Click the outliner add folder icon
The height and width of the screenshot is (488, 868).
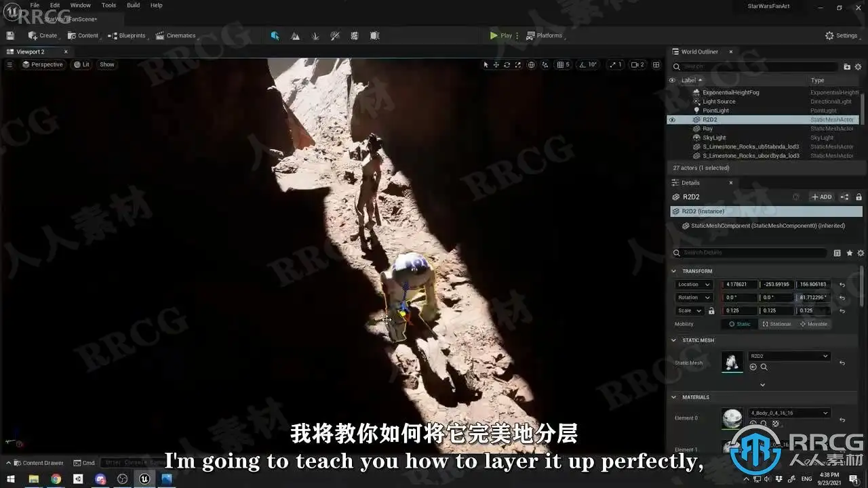click(847, 66)
